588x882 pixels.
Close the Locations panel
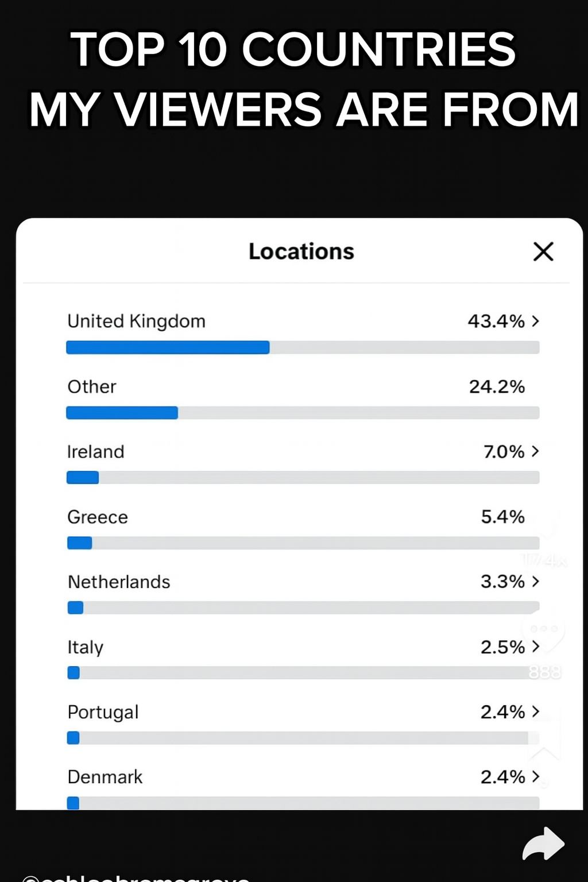pos(543,252)
